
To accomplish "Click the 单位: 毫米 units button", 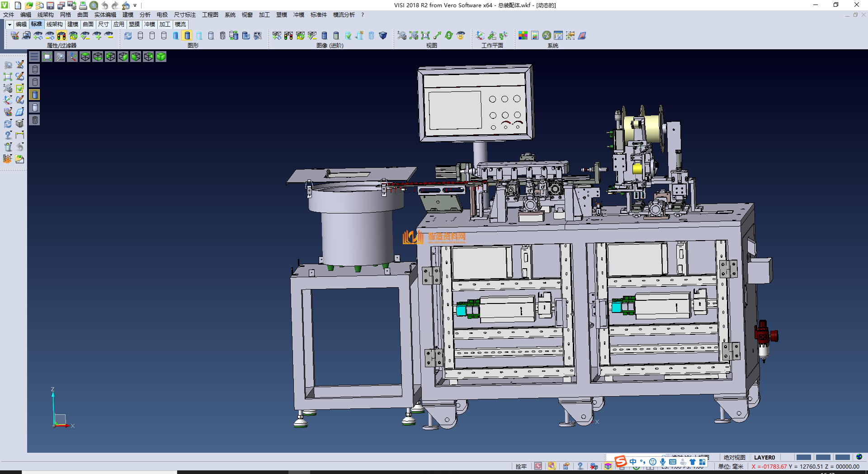I will [x=731, y=466].
